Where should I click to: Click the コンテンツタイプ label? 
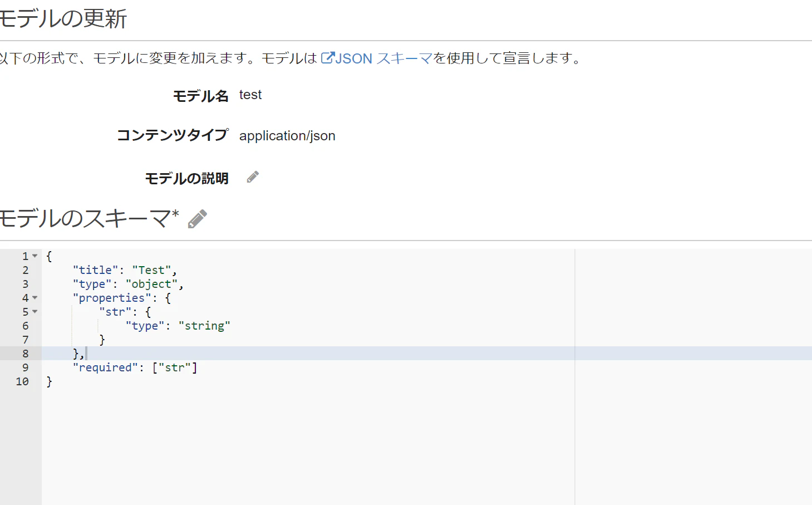(x=173, y=135)
